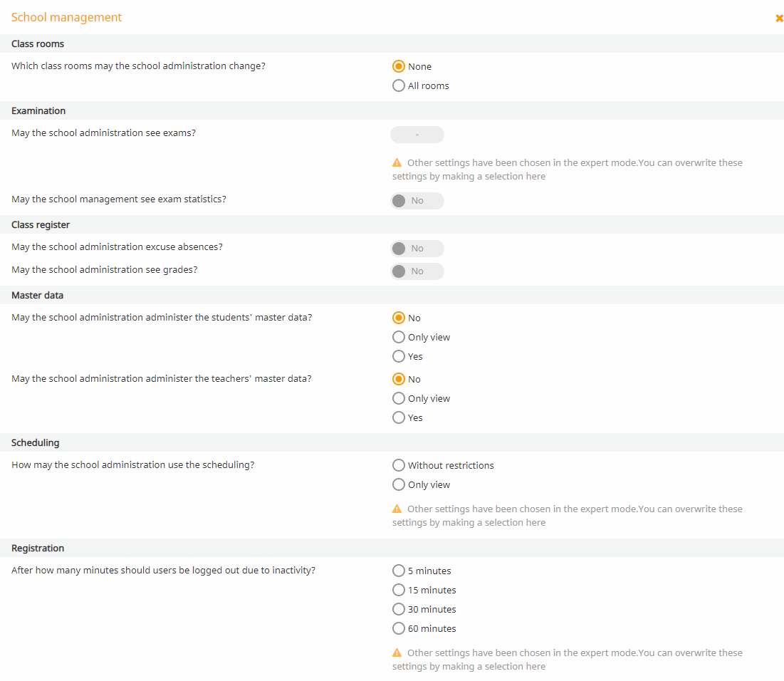Click the warning icon under Scheduling
This screenshot has height=681, width=784.
[x=397, y=509]
